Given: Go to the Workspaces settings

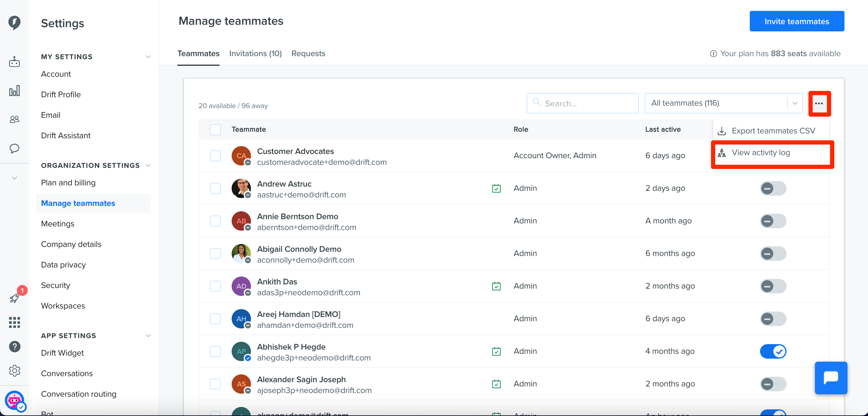Looking at the screenshot, I should (x=63, y=306).
